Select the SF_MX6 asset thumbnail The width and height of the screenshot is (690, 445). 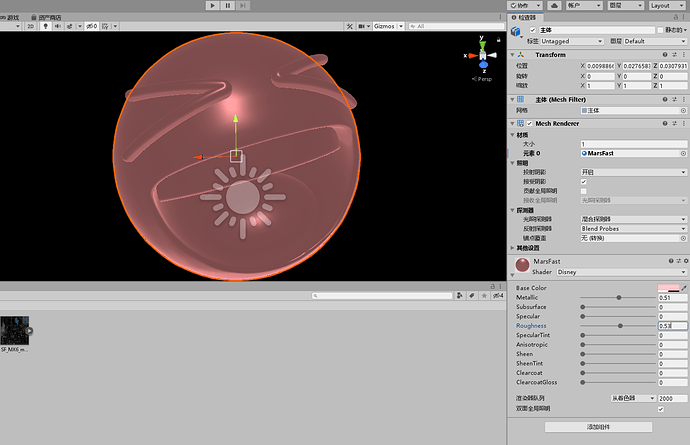click(x=15, y=330)
